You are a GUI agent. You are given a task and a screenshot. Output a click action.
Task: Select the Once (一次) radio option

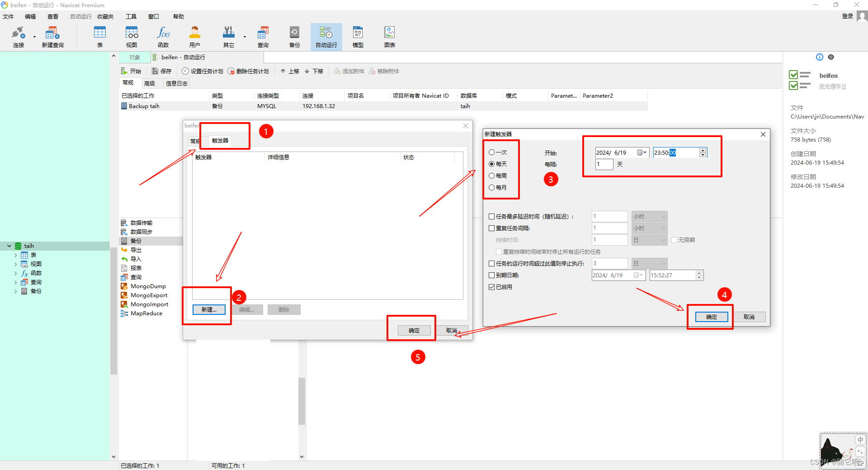point(491,152)
